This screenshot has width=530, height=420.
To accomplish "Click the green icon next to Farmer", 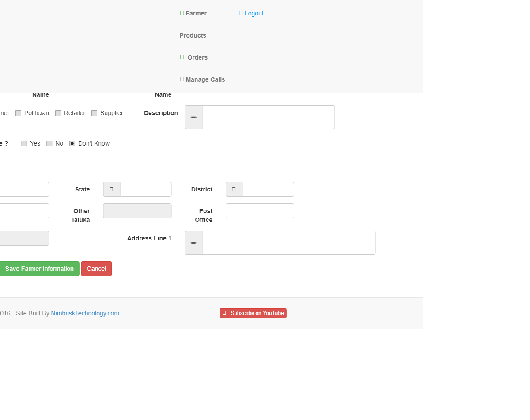I will (182, 13).
